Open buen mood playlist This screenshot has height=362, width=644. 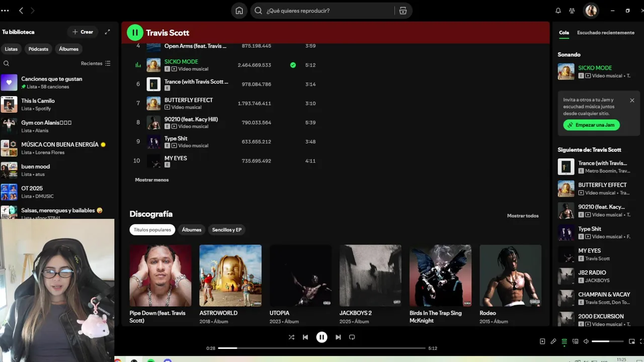click(57, 170)
